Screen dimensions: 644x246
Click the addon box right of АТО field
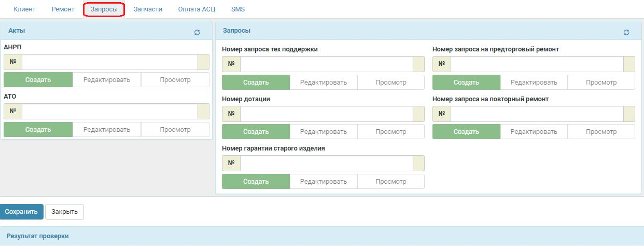pos(204,112)
